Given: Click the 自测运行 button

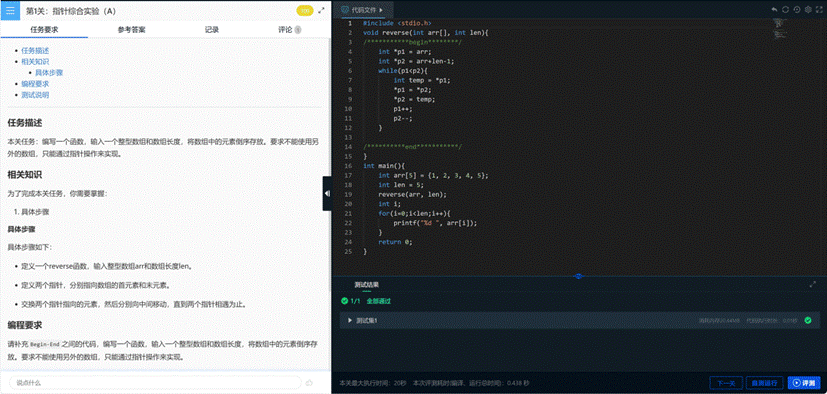Looking at the screenshot, I should [765, 382].
